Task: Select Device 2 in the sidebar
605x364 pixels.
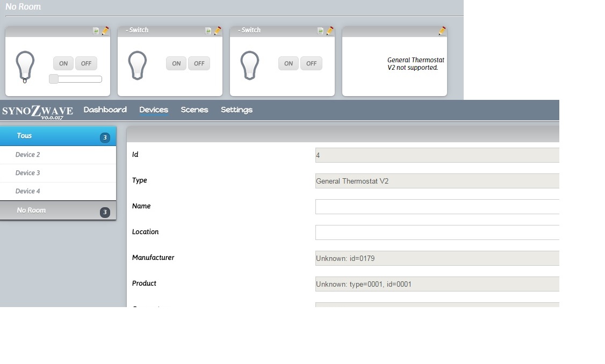Action: pos(58,155)
